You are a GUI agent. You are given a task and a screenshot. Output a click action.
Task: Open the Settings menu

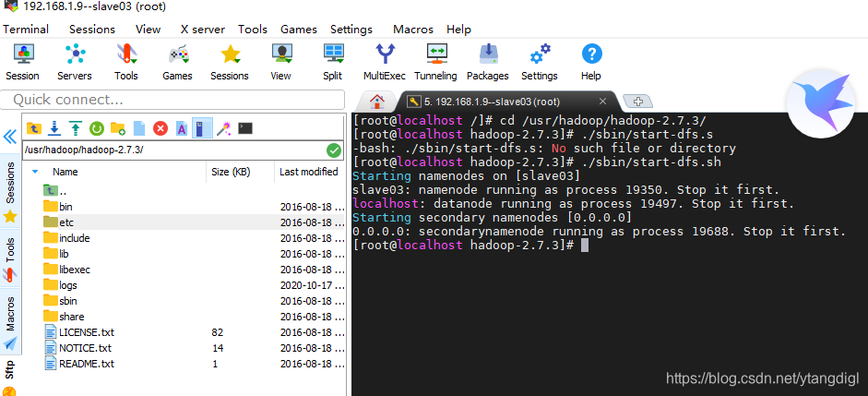click(351, 30)
